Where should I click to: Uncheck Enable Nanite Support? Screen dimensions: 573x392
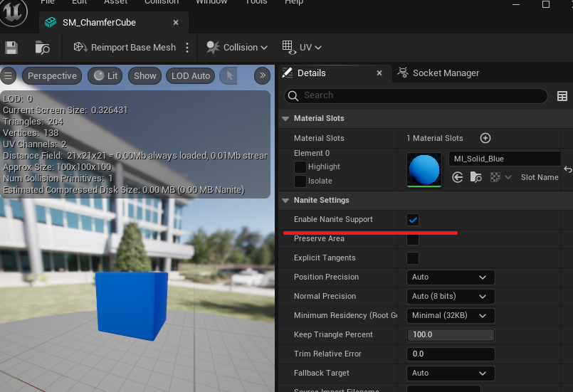[x=413, y=220]
